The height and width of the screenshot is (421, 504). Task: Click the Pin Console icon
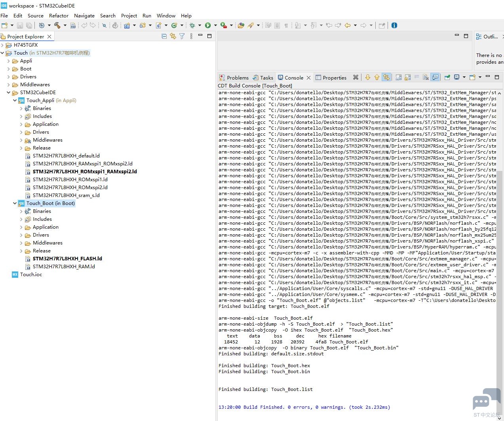(447, 77)
